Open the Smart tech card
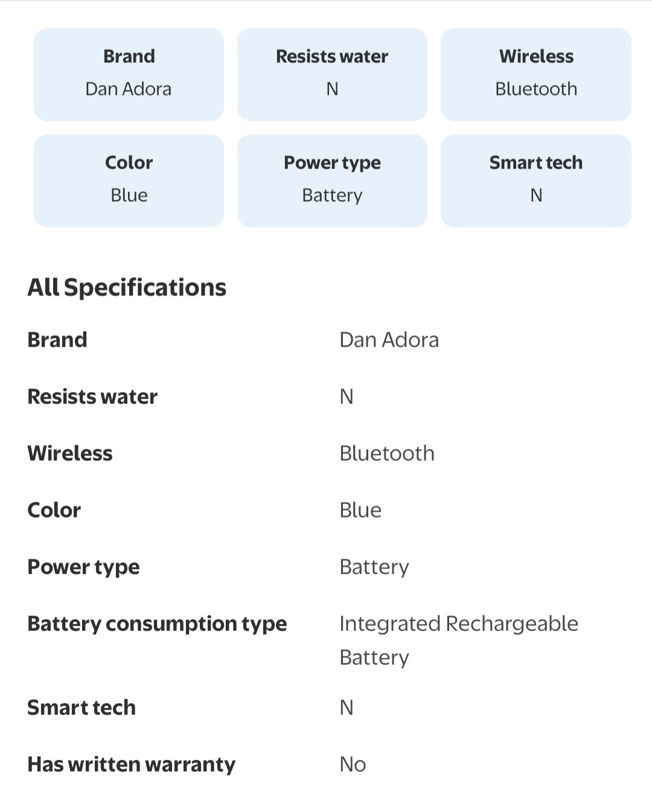652x812 pixels. point(536,181)
